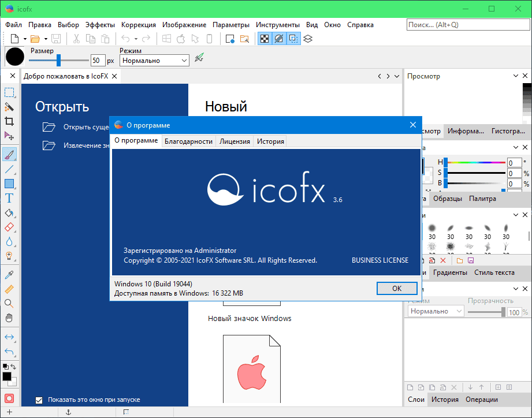Viewport: 532px width, 418px height.
Task: Click OK in the О программе dialog
Action: click(397, 289)
